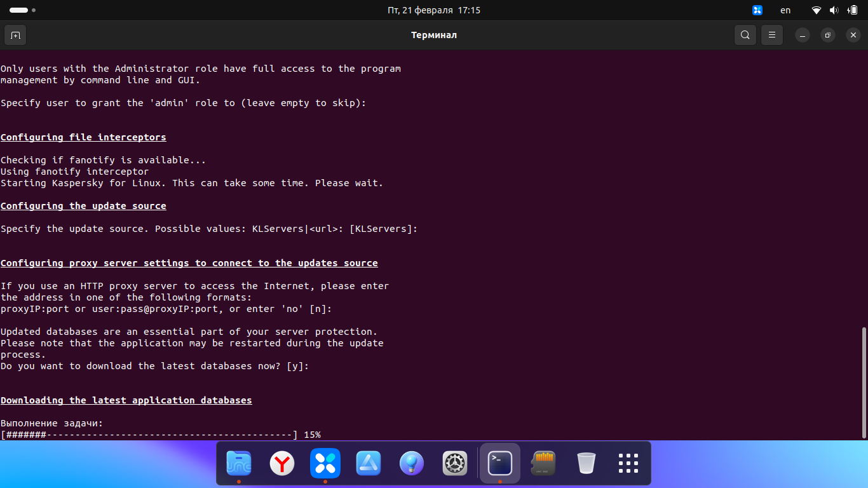Click 'If you use an HTTP proxy' line

(195, 286)
